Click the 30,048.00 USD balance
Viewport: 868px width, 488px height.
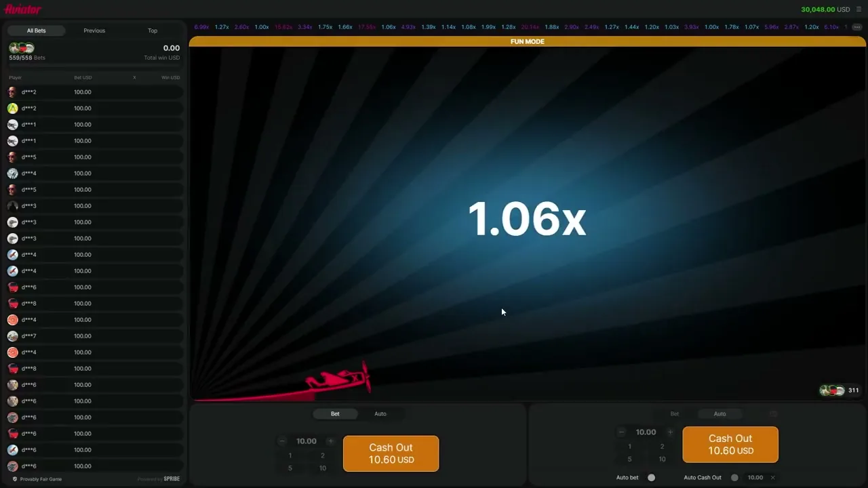point(825,9)
